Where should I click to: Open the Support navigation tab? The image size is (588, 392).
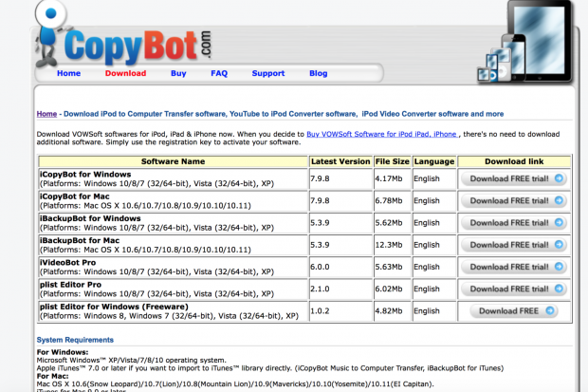(x=268, y=73)
